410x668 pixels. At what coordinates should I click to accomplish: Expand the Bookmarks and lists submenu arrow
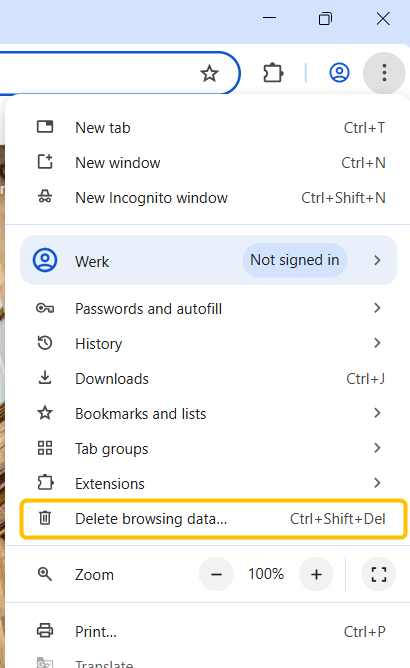coord(377,413)
